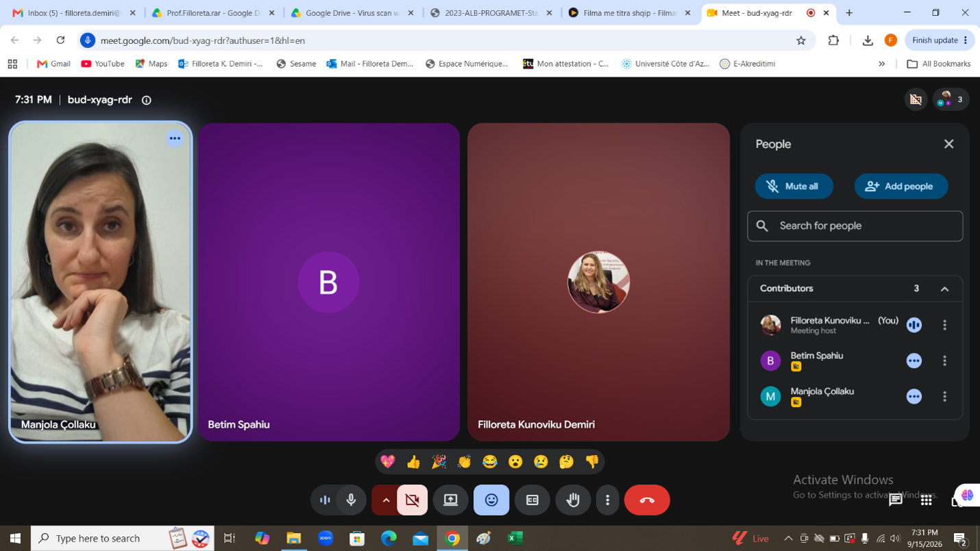Toggle the emoji reactions bar button
980x551 pixels.
tap(491, 500)
